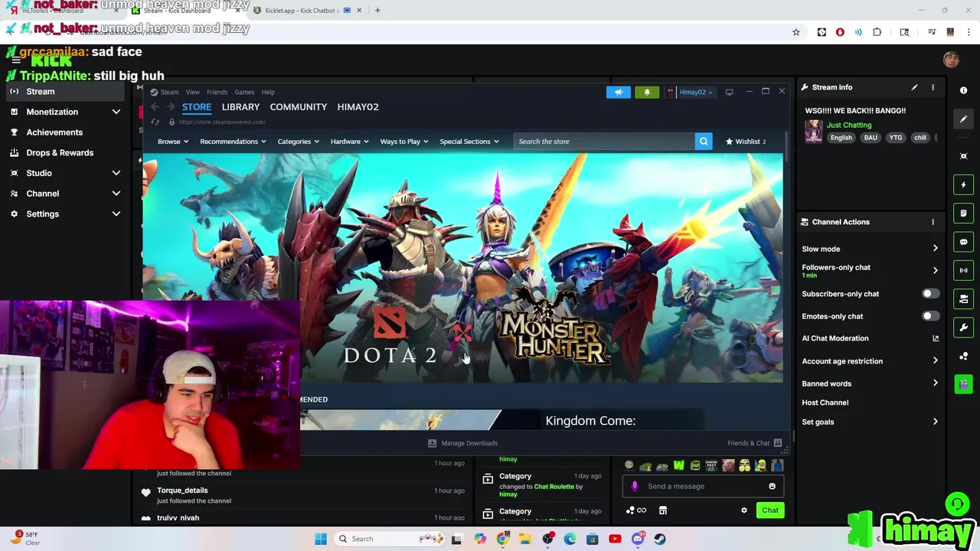The width and height of the screenshot is (980, 551).
Task: Expand Settings sidebar section
Action: [x=116, y=214]
